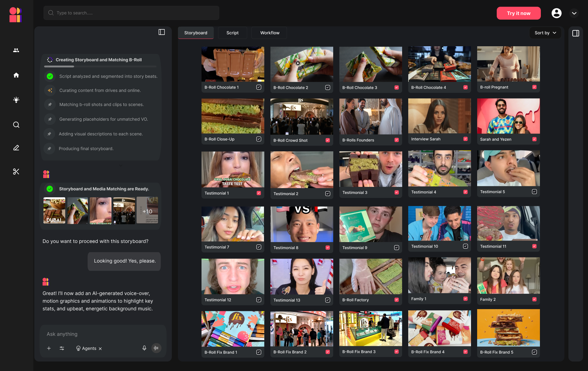
Task: Open the scissors cut tool in sidebar
Action: [16, 172]
